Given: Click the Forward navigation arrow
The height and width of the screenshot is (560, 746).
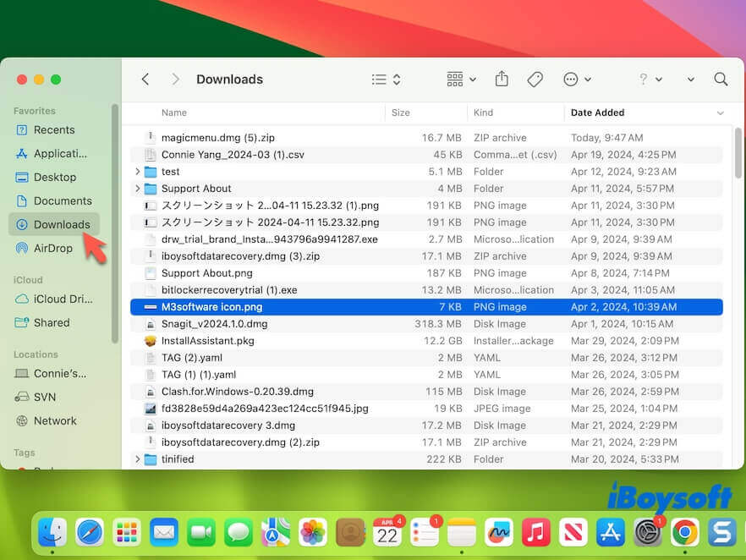Looking at the screenshot, I should pos(176,79).
